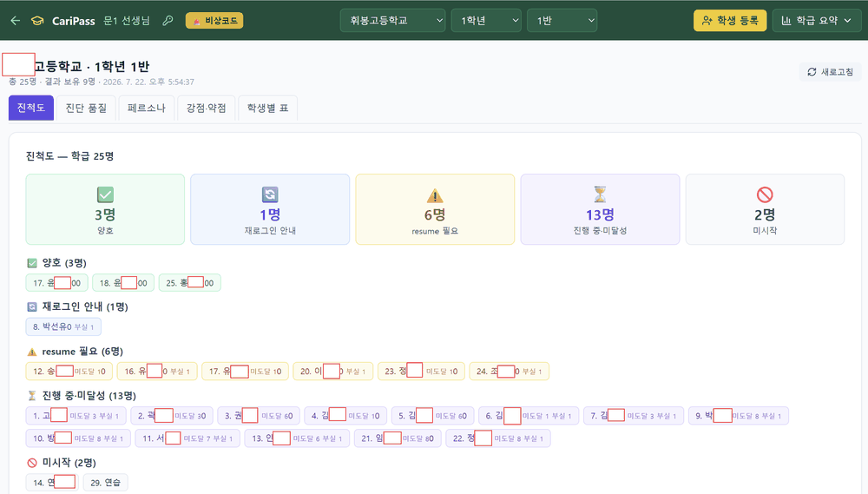The image size is (868, 494).
Task: Switch to the 페르소나 tab
Action: 147,108
